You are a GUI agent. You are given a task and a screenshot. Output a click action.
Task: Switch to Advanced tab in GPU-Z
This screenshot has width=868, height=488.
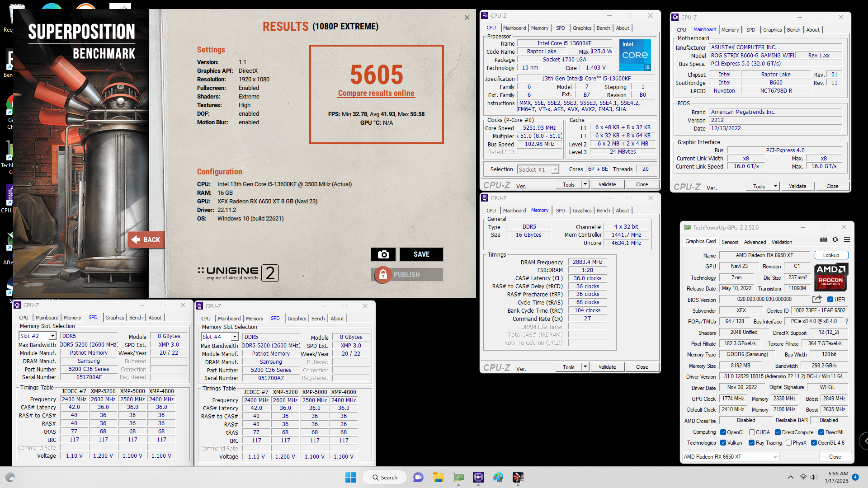pos(755,242)
